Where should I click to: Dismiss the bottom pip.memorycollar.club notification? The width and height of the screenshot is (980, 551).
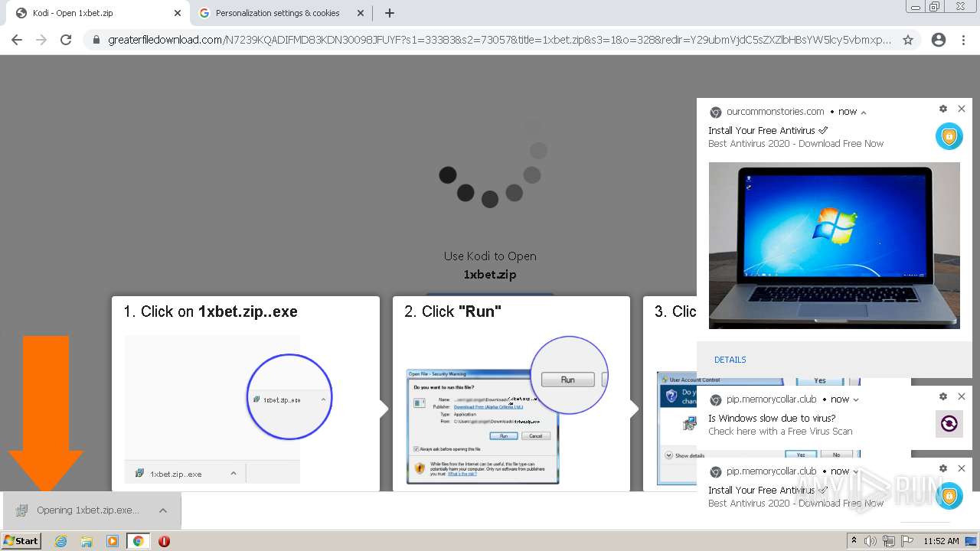click(x=962, y=468)
